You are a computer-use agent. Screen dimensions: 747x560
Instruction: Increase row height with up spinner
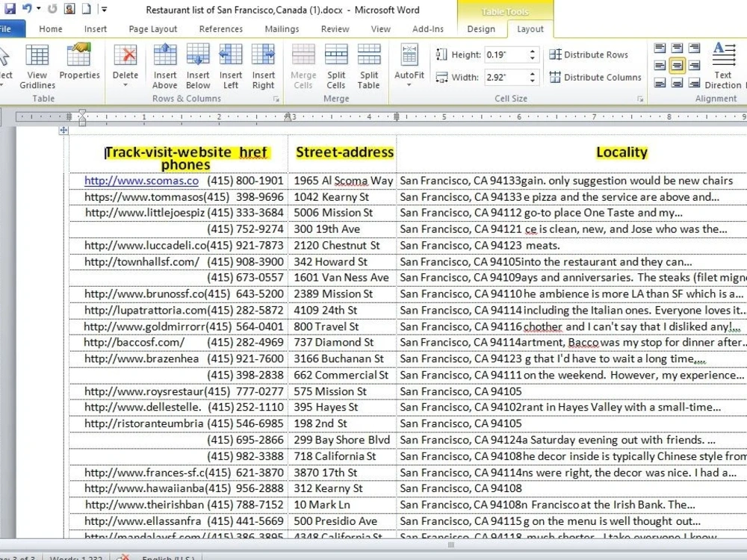533,51
